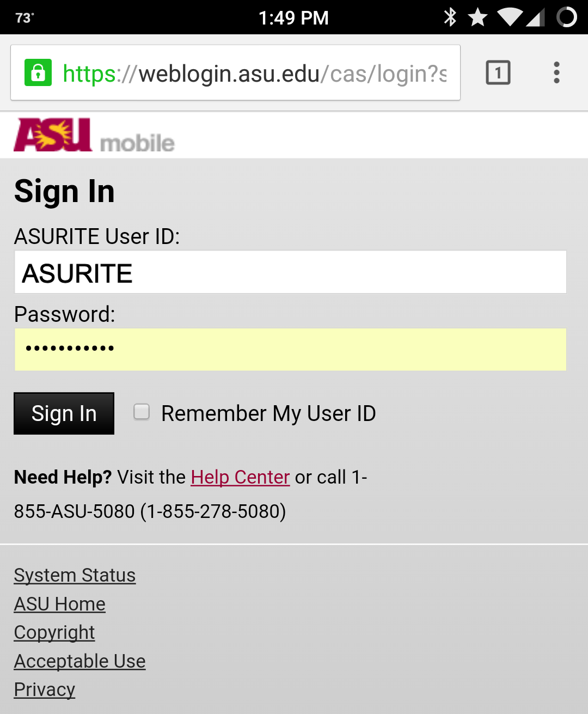
Task: Tap the Bluetooth status icon
Action: [450, 17]
